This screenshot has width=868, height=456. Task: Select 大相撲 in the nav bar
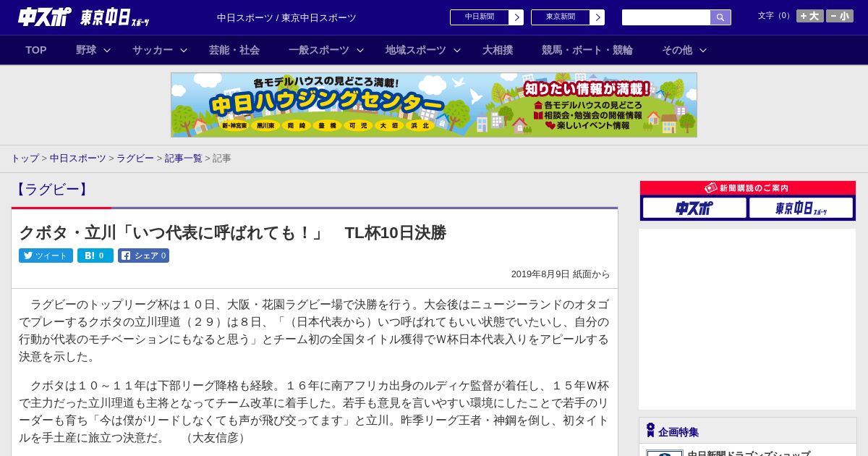(498, 50)
